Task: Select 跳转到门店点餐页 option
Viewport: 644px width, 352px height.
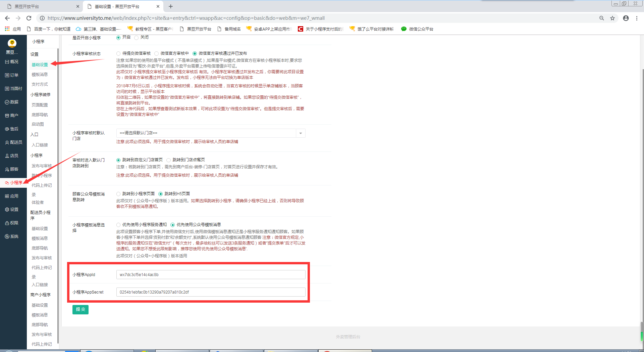Action: (169, 160)
